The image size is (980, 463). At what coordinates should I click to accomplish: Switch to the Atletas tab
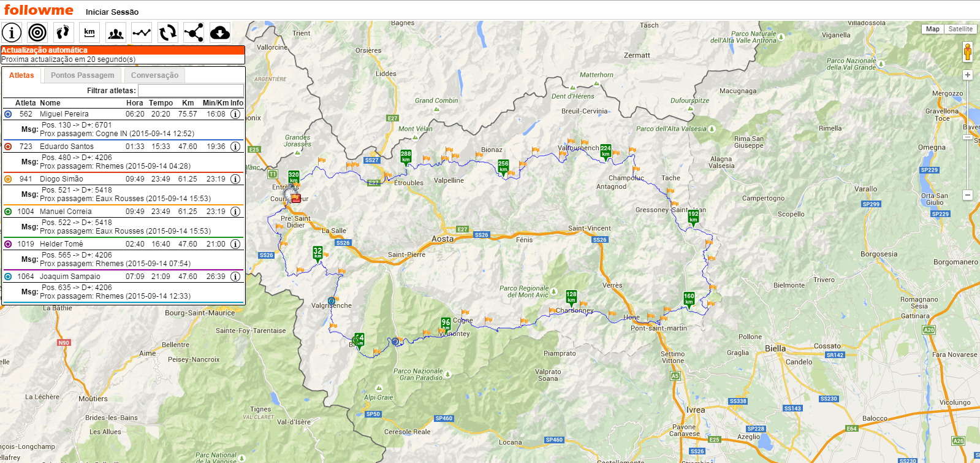21,75
